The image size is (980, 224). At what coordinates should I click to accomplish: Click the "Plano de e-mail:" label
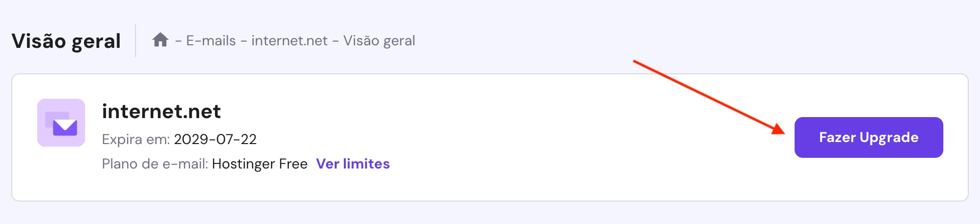click(x=155, y=164)
